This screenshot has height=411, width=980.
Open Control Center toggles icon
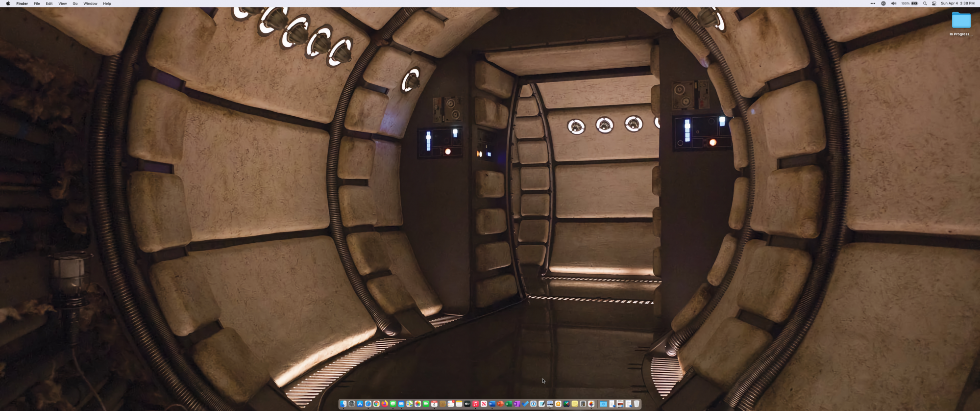click(934, 3)
